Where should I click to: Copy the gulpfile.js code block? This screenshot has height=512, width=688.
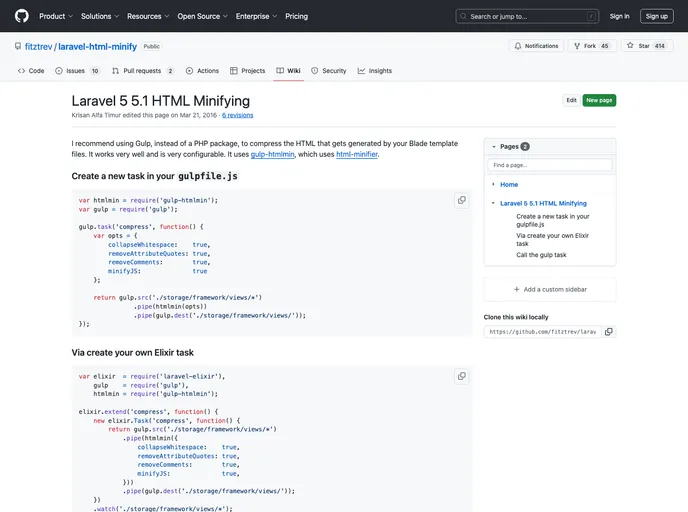pos(462,200)
